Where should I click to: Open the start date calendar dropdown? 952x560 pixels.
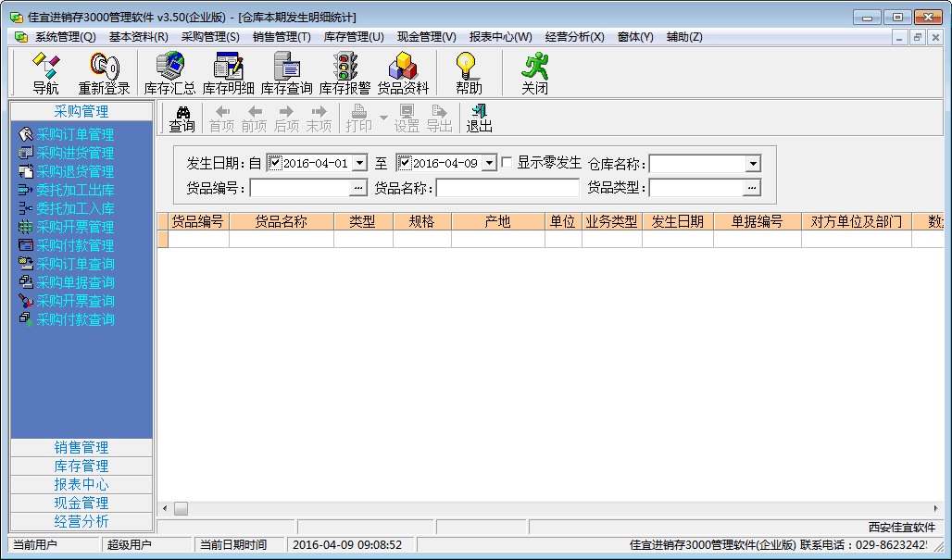pyautogui.click(x=359, y=163)
